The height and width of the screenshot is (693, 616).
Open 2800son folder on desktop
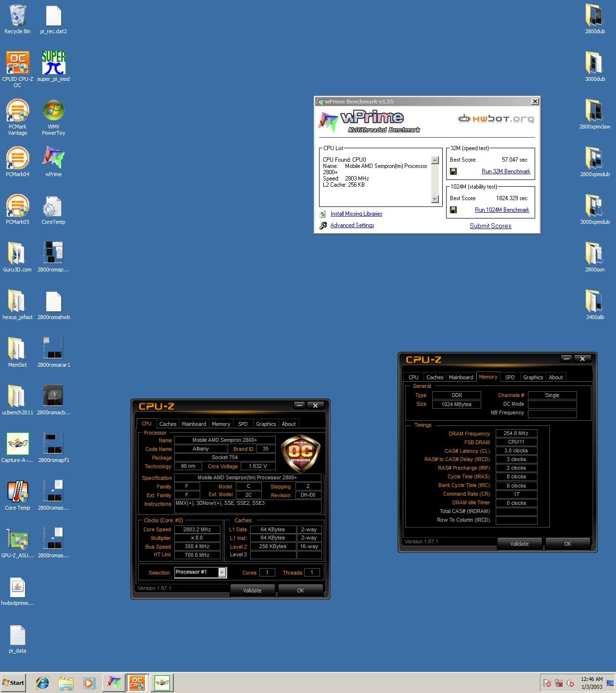click(x=595, y=257)
